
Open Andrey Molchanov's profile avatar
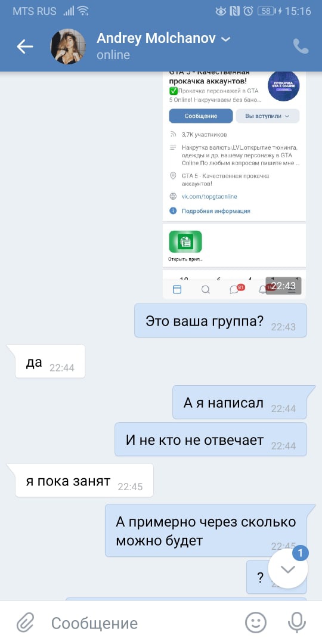click(68, 47)
